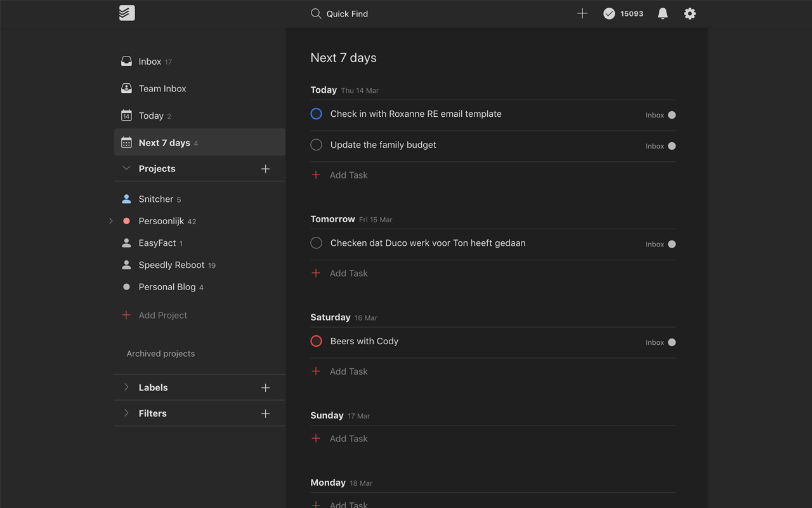This screenshot has height=508, width=812.
Task: Select the Team Inbox icon
Action: click(x=126, y=88)
